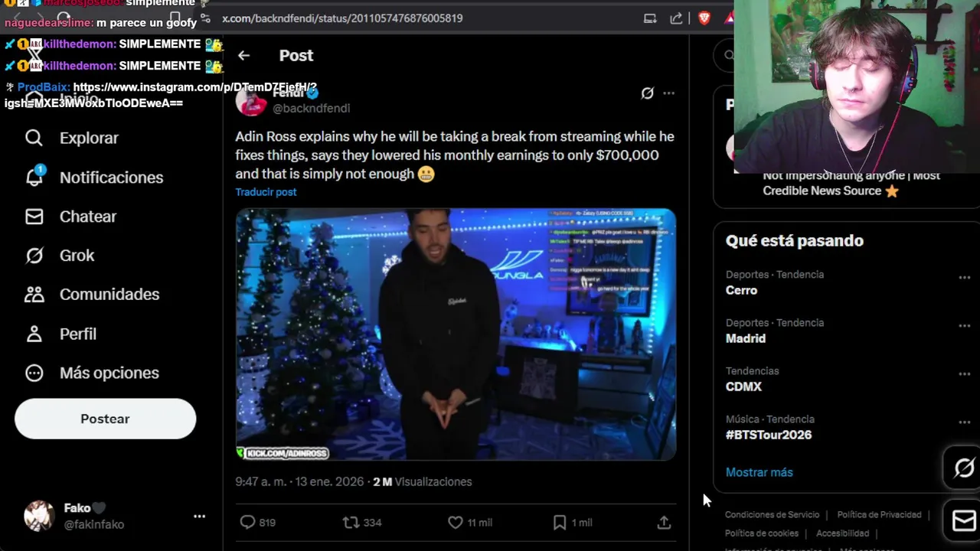Click Mostrar más under trending
Image resolution: width=980 pixels, height=551 pixels.
click(759, 472)
